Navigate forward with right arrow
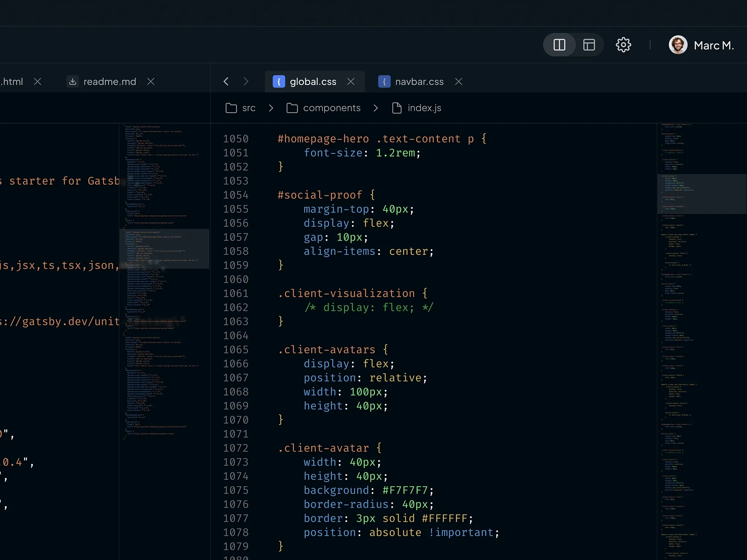 click(x=246, y=81)
